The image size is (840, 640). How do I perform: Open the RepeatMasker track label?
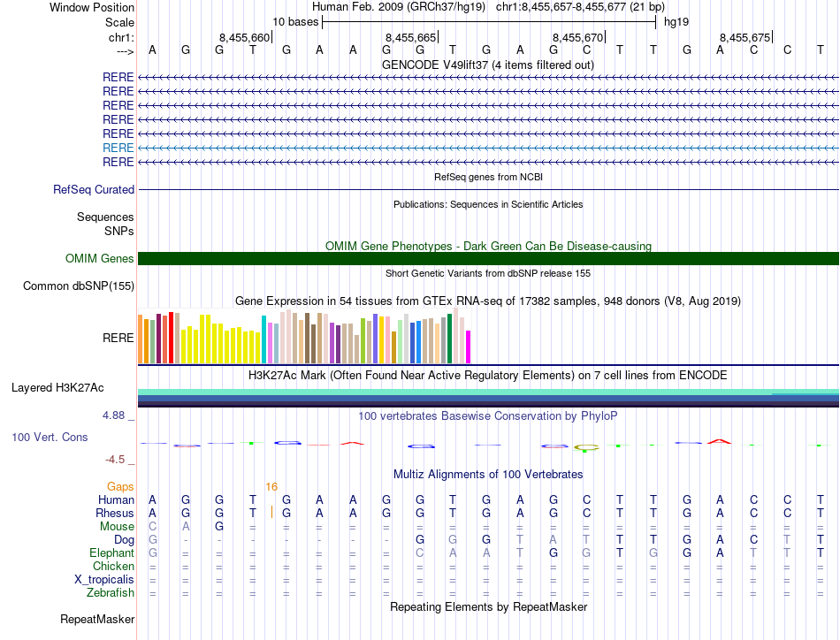click(97, 619)
